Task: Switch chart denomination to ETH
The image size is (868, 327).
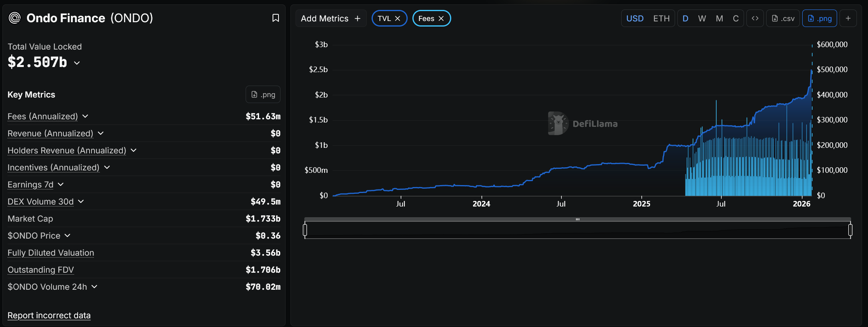Action: click(661, 19)
